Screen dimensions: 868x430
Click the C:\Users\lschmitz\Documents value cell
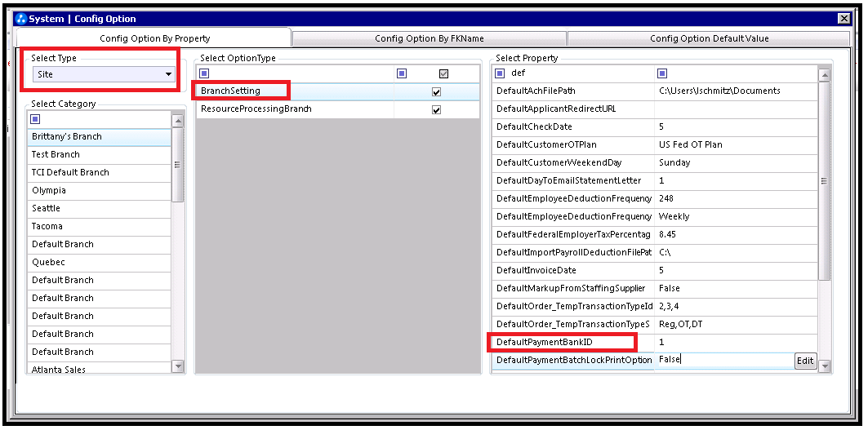click(737, 91)
